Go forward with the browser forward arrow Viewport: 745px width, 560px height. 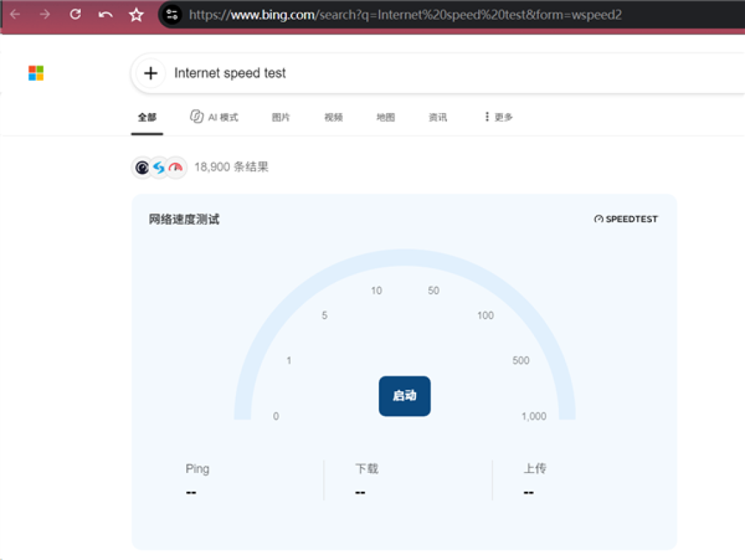pos(45,14)
